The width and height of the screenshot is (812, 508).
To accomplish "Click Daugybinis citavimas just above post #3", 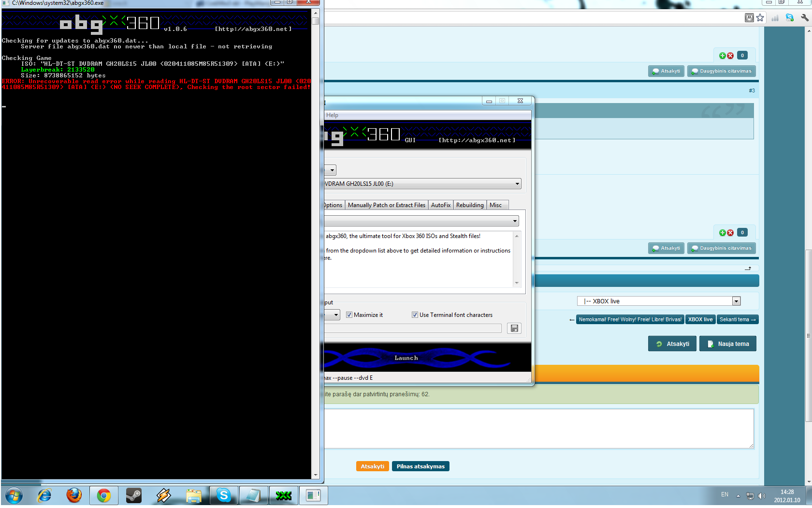I will click(x=721, y=71).
